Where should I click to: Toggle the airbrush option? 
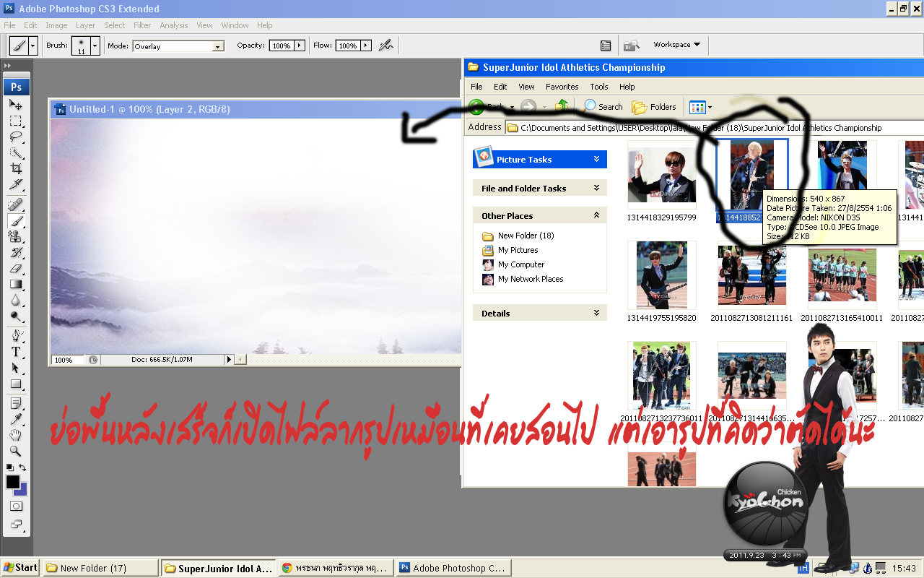click(x=386, y=46)
